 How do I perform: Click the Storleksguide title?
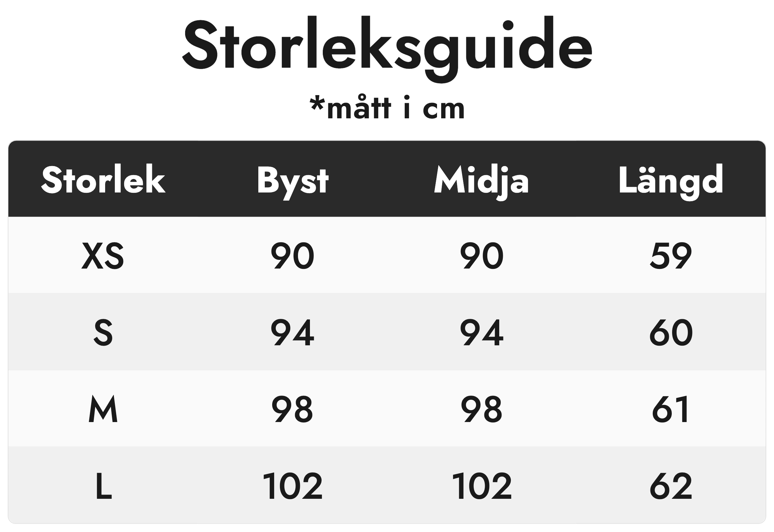click(x=387, y=49)
